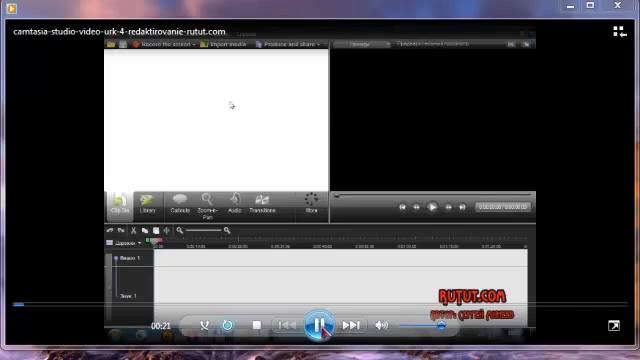This screenshot has width=640, height=360.
Task: Open the More tab in Camtasia
Action: [x=311, y=204]
